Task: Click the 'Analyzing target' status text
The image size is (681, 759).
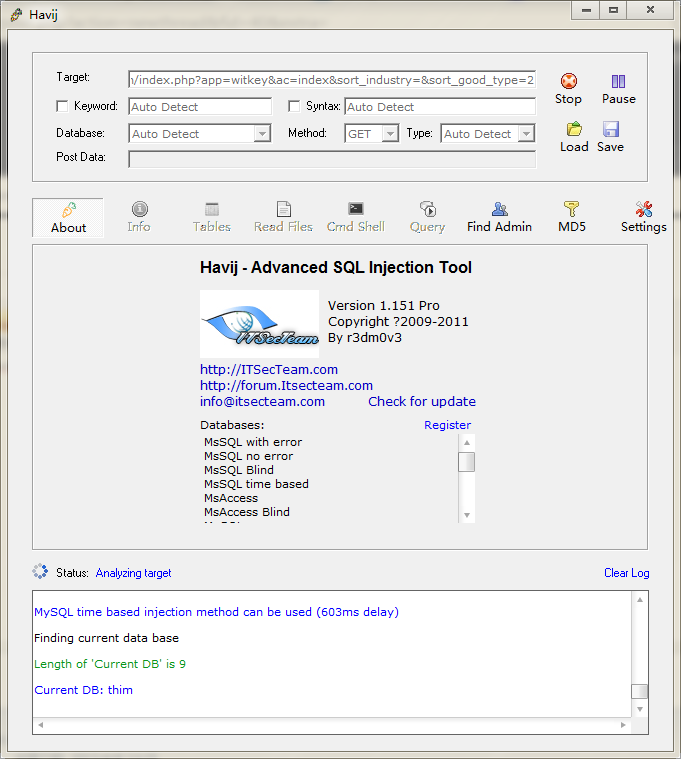Action: point(134,573)
